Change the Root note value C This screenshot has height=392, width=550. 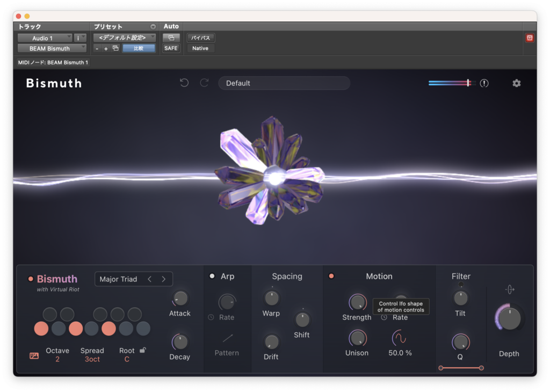(127, 359)
